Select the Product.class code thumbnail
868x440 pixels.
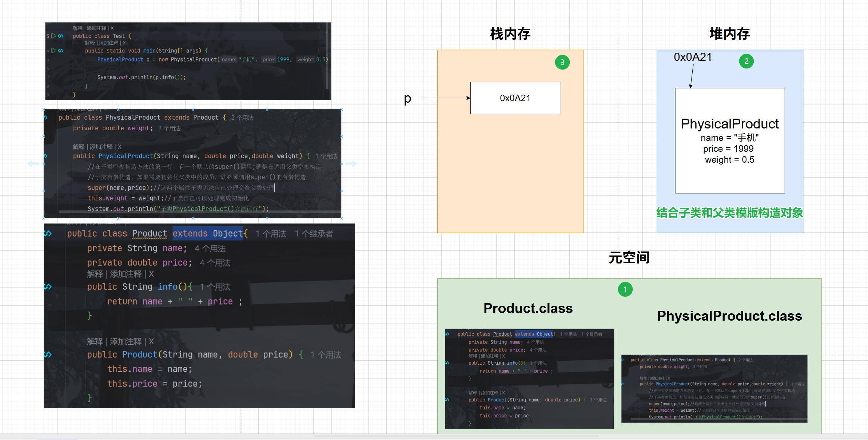[x=529, y=378]
